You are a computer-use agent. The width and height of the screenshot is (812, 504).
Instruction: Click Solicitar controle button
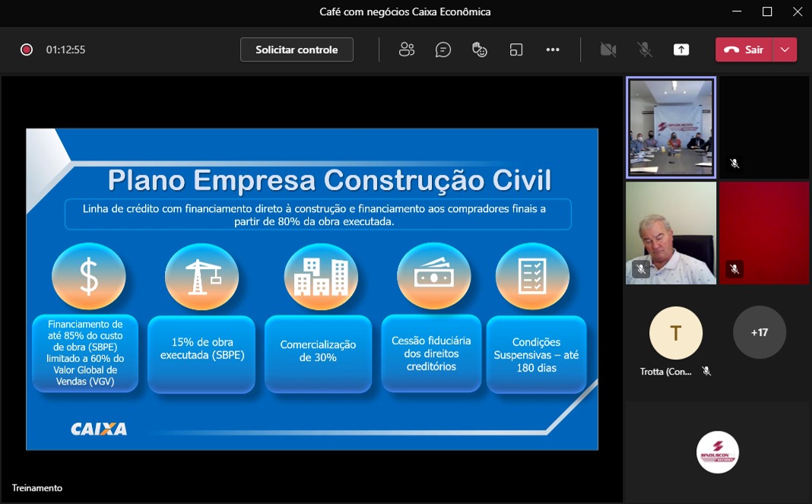pyautogui.click(x=297, y=49)
